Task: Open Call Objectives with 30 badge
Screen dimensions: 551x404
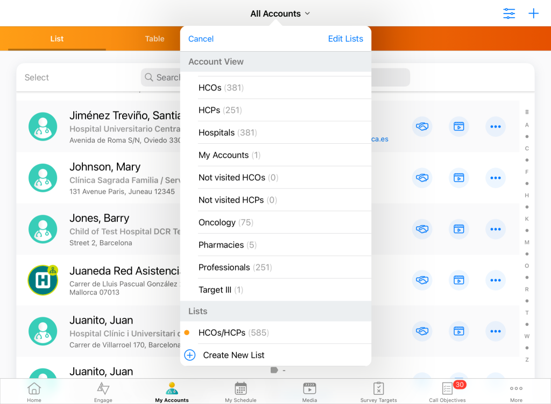Action: [x=447, y=392]
